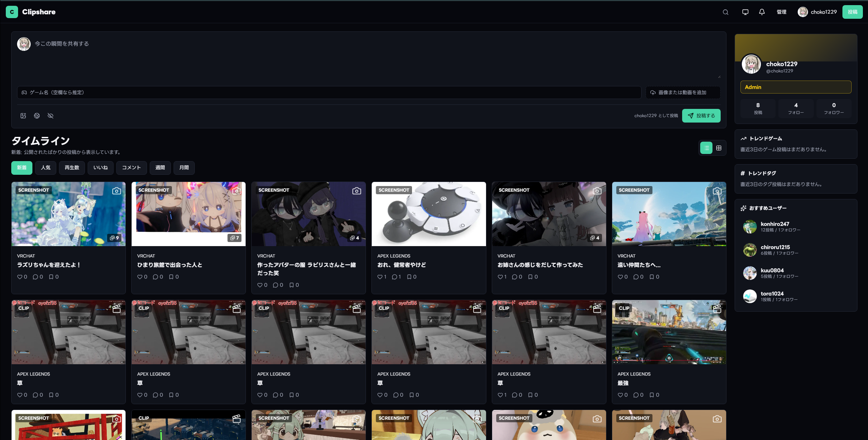Click the comment icon on the 最強 clip
868x440 pixels.
tap(636, 395)
